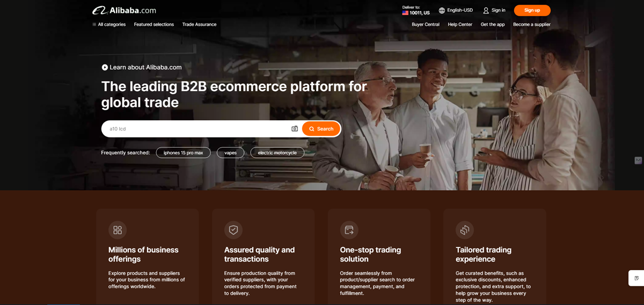Screen dimensions: 644x305
Task: Click the floating feedback icon at right edge
Action: tap(636, 278)
